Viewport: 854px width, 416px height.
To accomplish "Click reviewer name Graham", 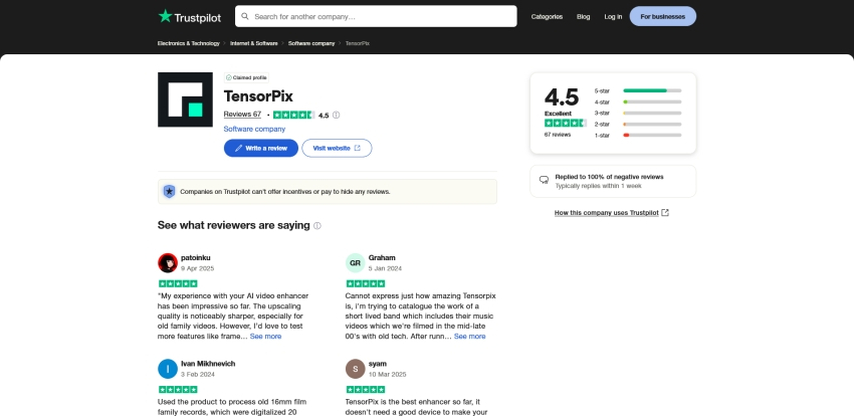I will pyautogui.click(x=382, y=258).
